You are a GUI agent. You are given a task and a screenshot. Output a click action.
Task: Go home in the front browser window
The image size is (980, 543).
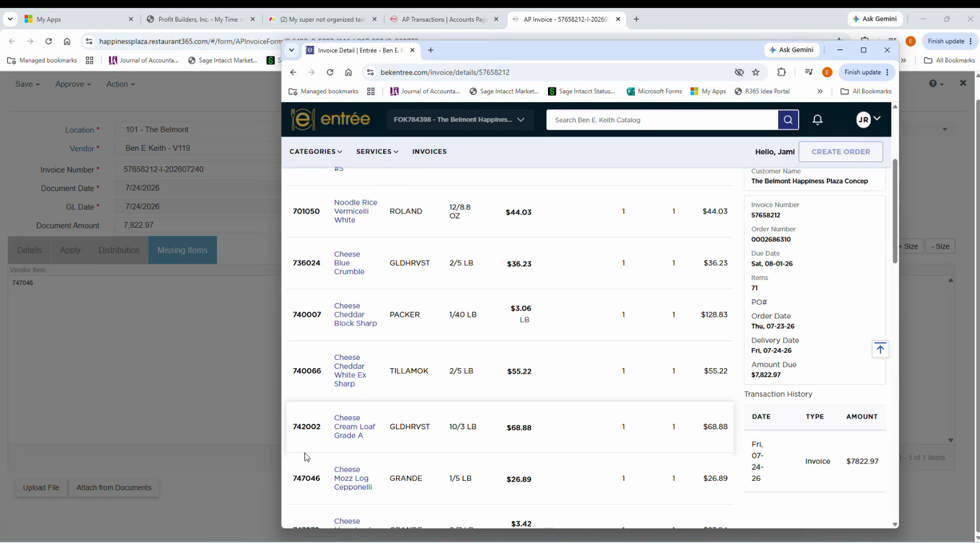pyautogui.click(x=349, y=72)
